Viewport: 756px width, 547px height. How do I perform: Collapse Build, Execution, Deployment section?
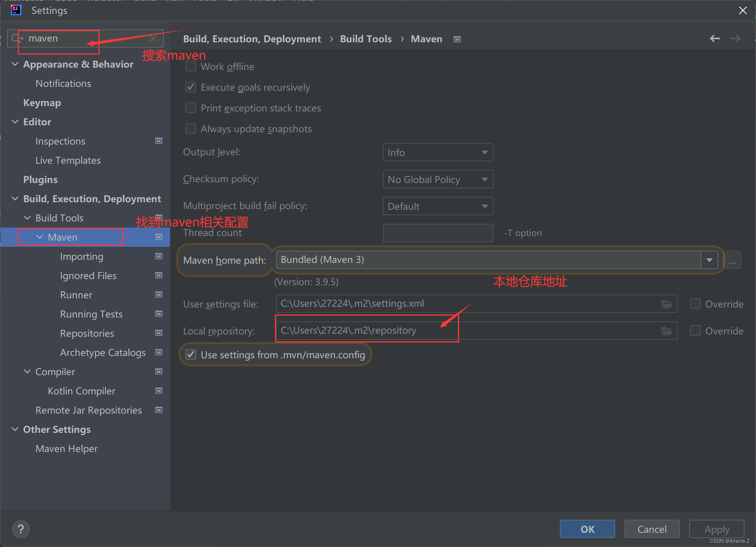pos(15,198)
